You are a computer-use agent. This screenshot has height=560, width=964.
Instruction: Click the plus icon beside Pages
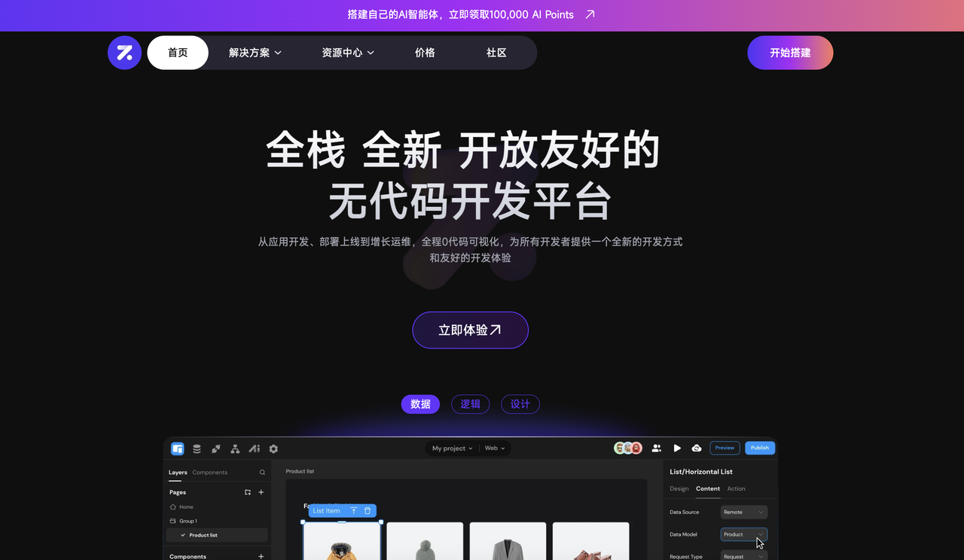coord(261,492)
